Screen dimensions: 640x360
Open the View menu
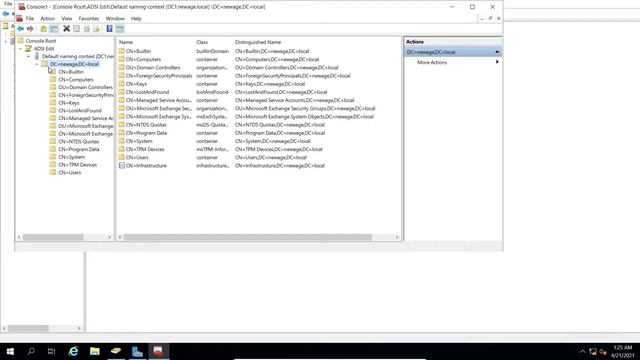pos(67,18)
